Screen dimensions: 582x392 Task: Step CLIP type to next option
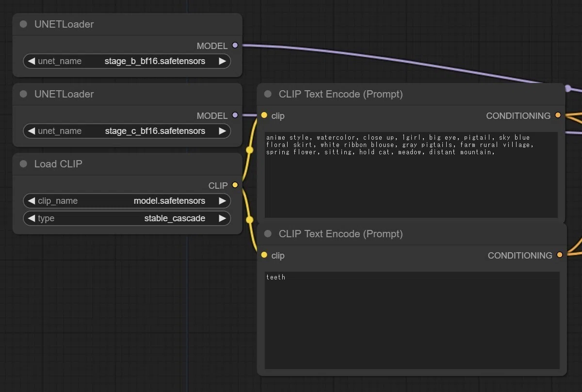pos(222,218)
